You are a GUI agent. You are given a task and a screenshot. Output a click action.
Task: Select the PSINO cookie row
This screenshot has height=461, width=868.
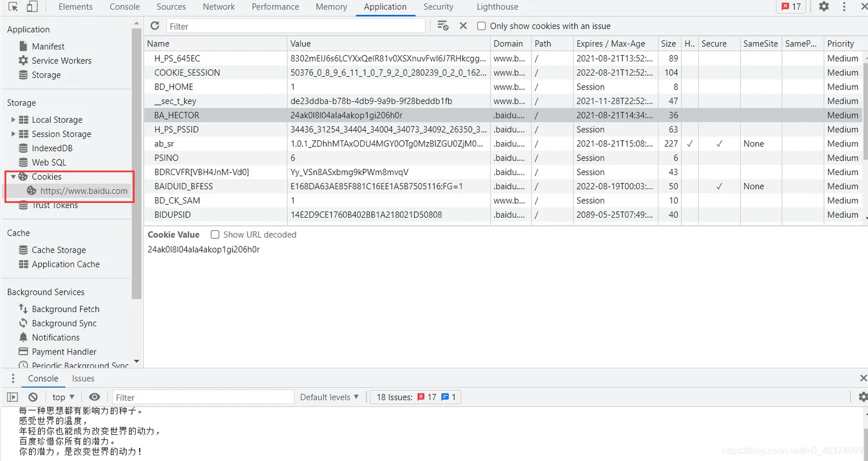coord(503,158)
